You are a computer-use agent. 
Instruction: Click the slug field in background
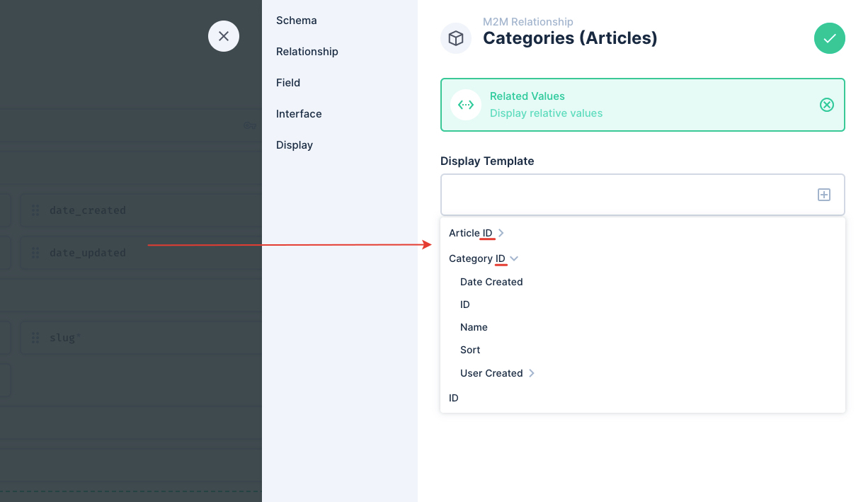pos(141,338)
